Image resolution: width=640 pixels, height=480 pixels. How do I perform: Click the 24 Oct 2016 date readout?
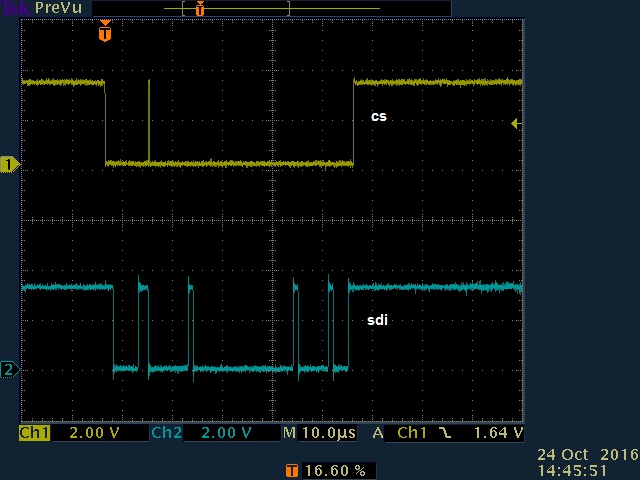click(x=588, y=454)
